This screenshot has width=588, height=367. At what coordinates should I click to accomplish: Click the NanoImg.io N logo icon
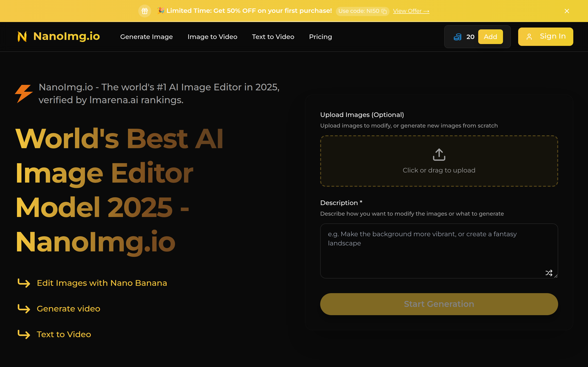22,37
